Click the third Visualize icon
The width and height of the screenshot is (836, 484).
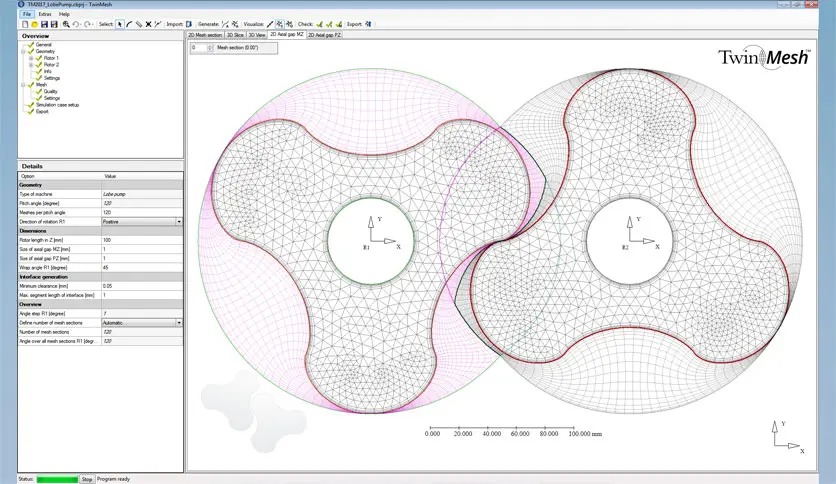(x=289, y=25)
